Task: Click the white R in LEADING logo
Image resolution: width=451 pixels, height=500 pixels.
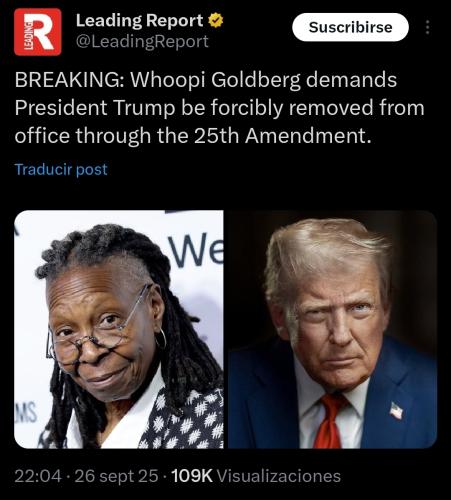Action: 44,32
